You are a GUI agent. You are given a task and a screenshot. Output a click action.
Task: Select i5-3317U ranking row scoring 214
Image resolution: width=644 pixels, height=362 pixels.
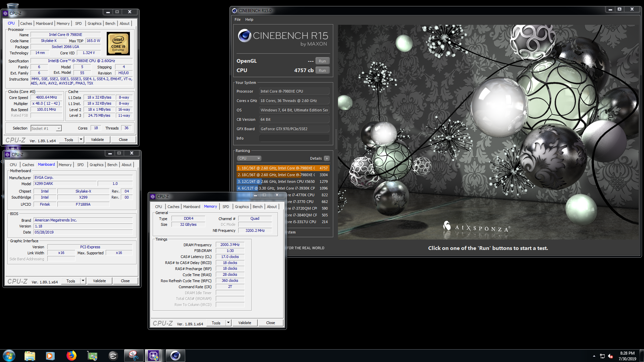coord(308,222)
